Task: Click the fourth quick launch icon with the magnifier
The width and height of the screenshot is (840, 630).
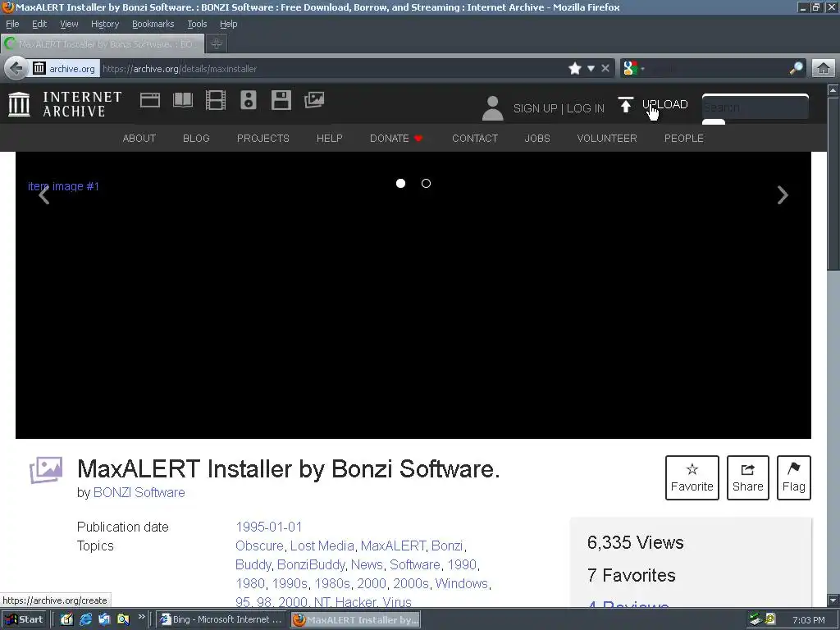Action: click(x=123, y=619)
